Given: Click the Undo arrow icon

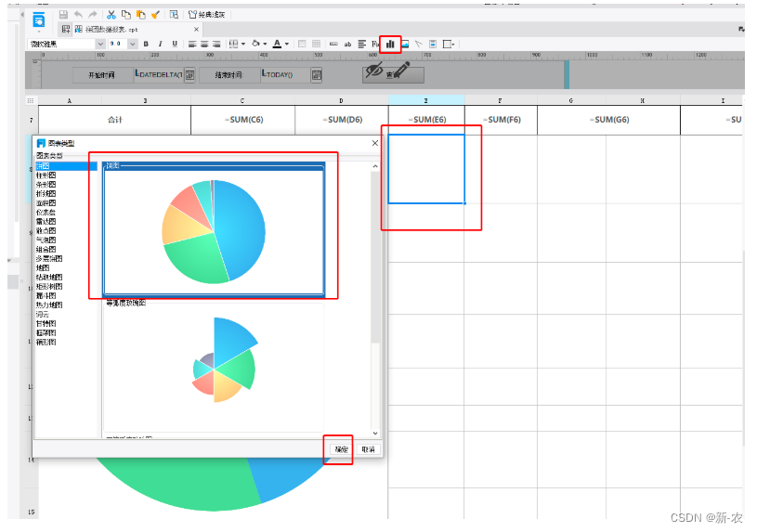Looking at the screenshot, I should click(78, 15).
